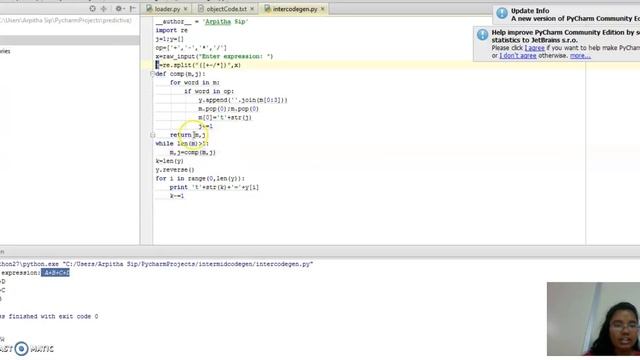Place cursor on the re.split line
Image resolution: width=640 pixels, height=360 pixels.
(198, 65)
